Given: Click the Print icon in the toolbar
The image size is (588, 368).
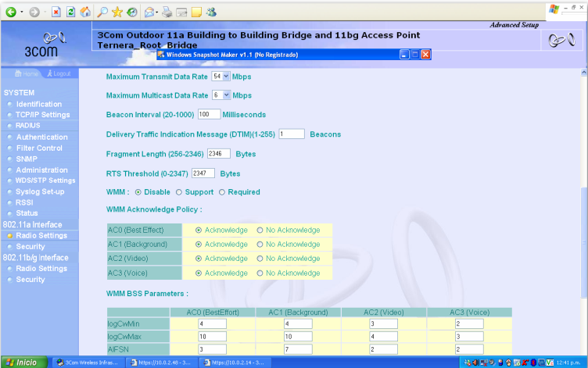Looking at the screenshot, I should click(x=167, y=13).
